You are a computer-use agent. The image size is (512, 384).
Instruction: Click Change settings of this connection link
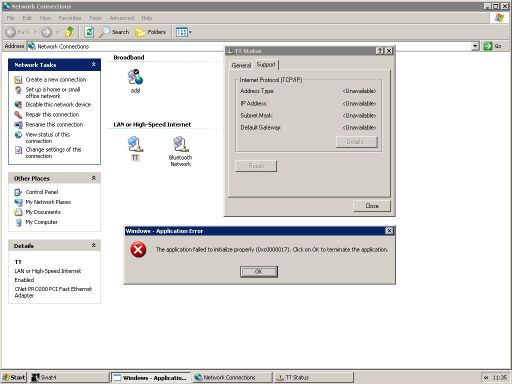pos(53,152)
